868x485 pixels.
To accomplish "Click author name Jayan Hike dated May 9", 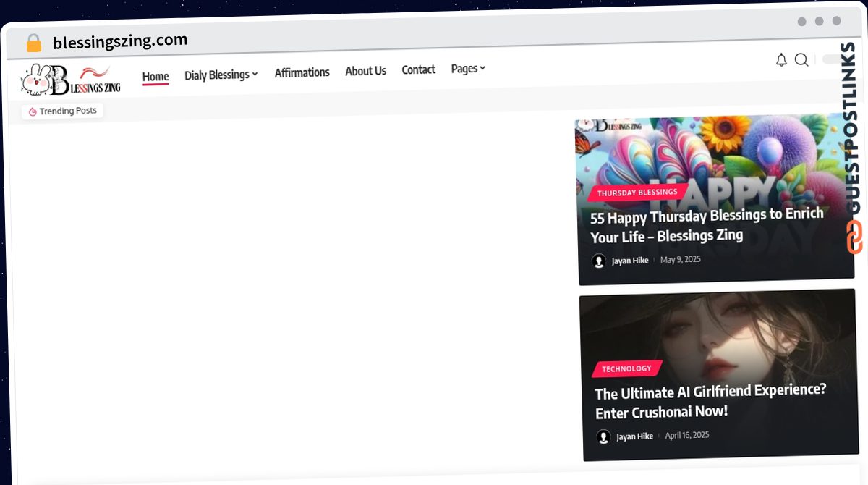I will pos(630,261).
